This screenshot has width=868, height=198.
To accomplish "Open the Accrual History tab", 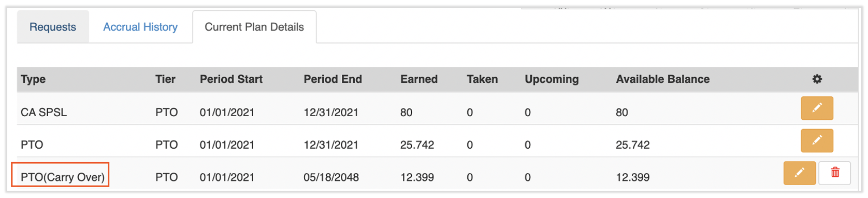I will click(x=140, y=27).
